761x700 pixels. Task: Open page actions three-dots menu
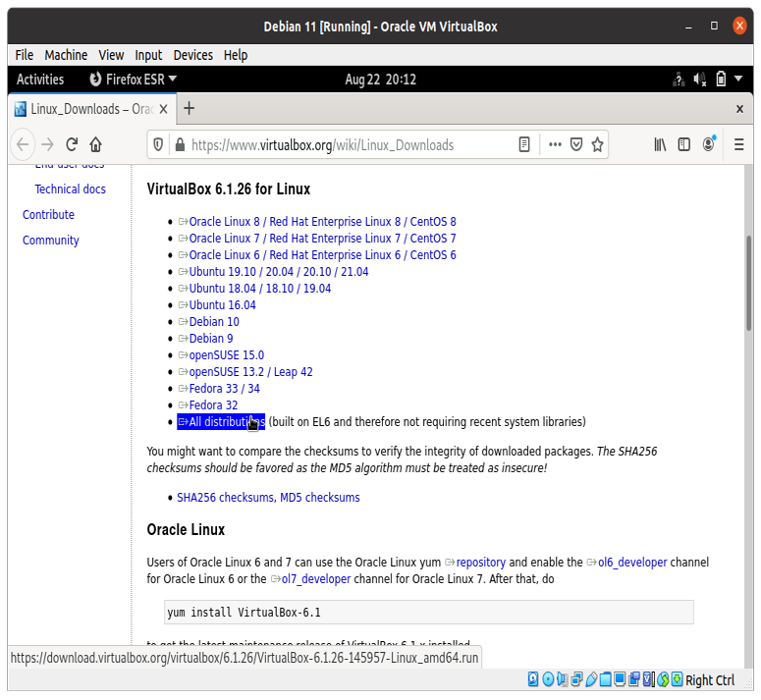(x=555, y=144)
